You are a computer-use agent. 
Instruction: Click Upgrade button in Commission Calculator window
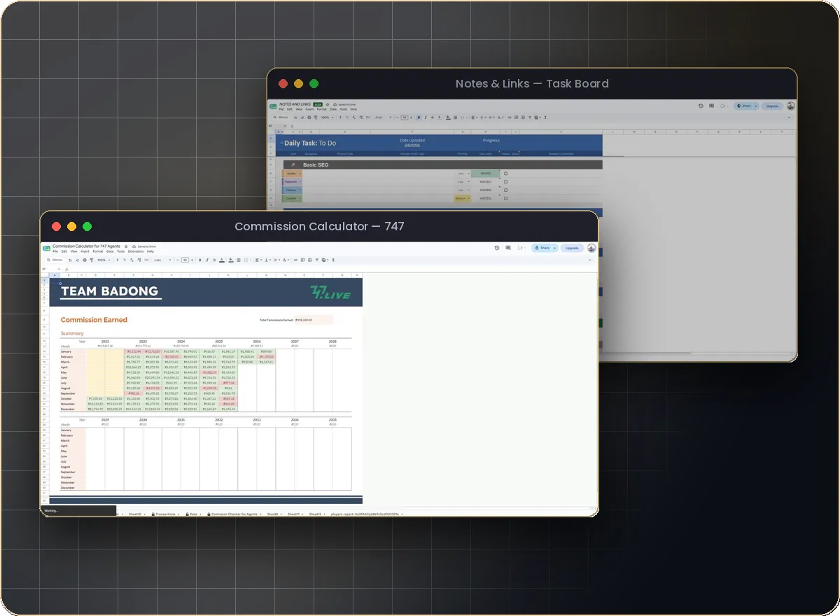point(573,248)
